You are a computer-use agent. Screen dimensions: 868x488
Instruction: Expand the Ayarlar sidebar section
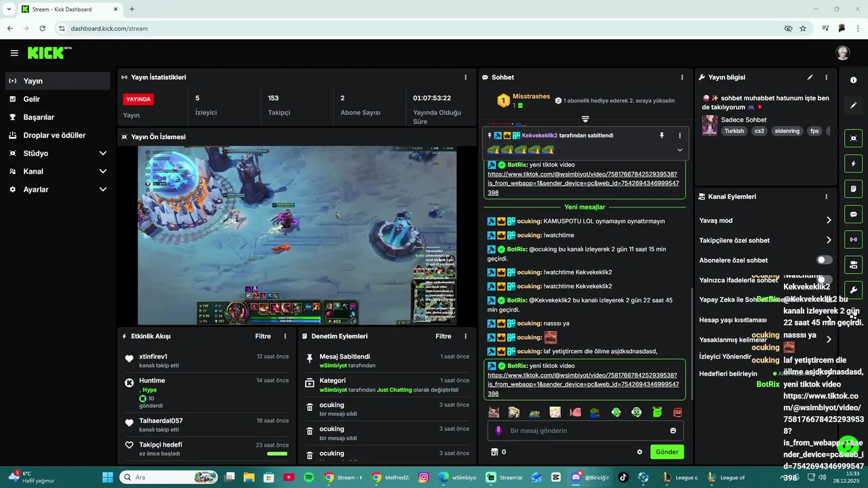(x=103, y=190)
